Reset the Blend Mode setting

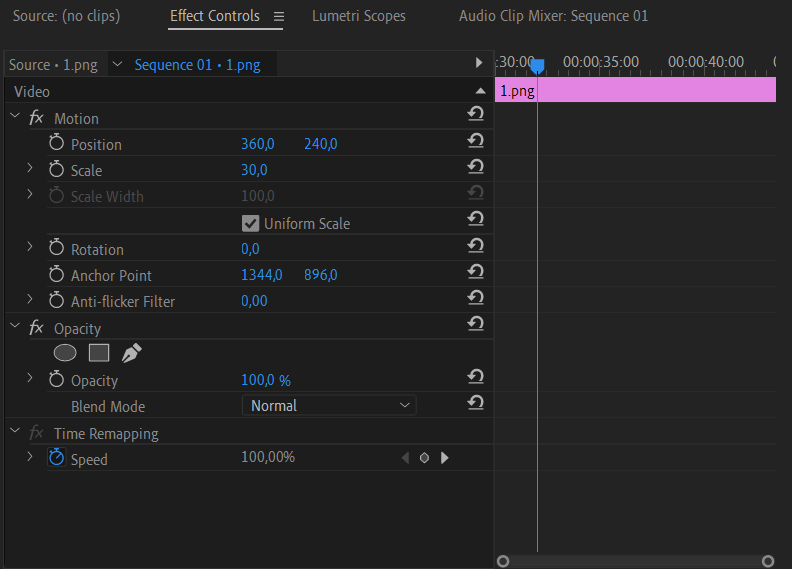pos(476,403)
